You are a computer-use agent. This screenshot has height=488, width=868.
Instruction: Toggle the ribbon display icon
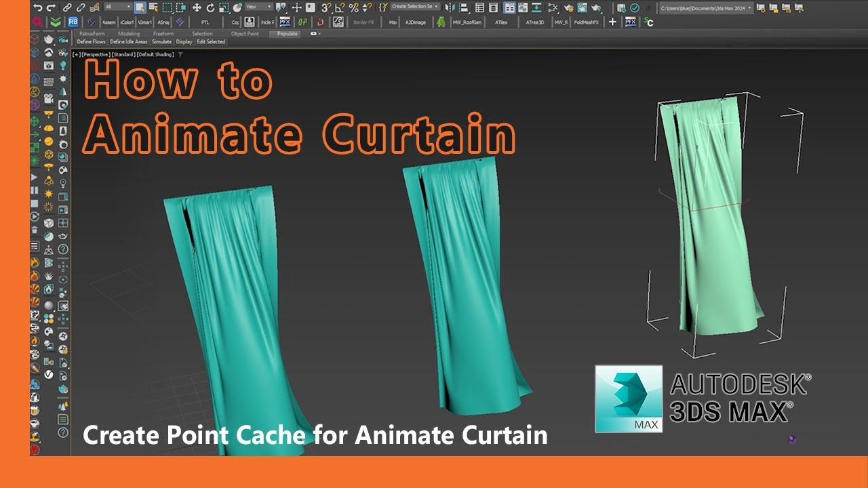click(x=509, y=7)
